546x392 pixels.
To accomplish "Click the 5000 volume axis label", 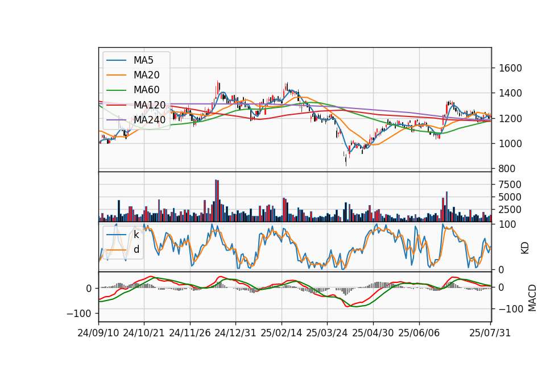I will (510, 197).
